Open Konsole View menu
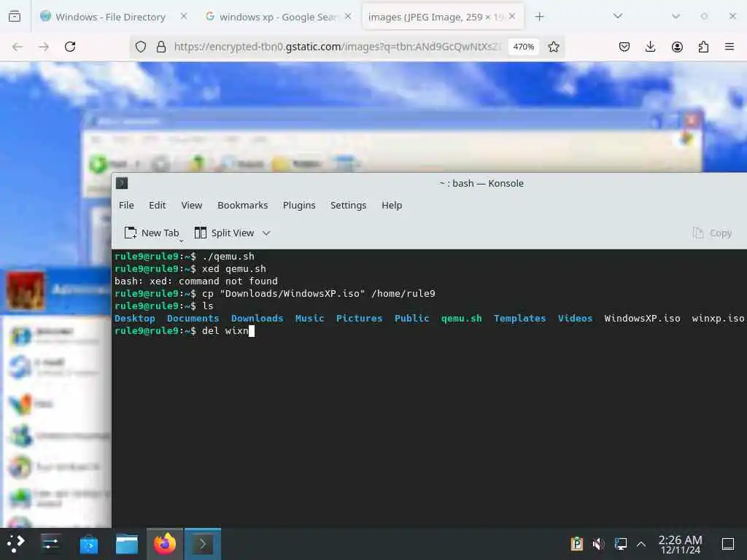Image resolution: width=747 pixels, height=560 pixels. (192, 205)
